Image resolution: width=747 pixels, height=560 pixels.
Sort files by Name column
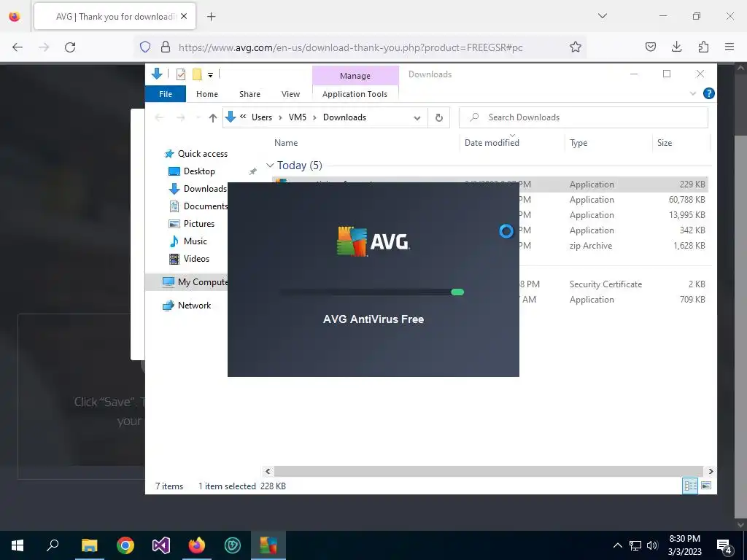tap(286, 142)
